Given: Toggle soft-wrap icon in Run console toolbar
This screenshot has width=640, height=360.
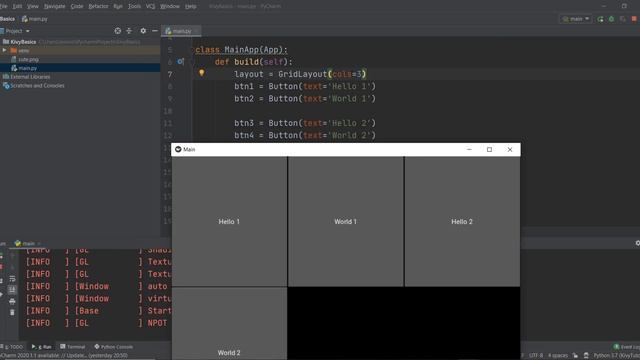Looking at the screenshot, I should [12, 278].
